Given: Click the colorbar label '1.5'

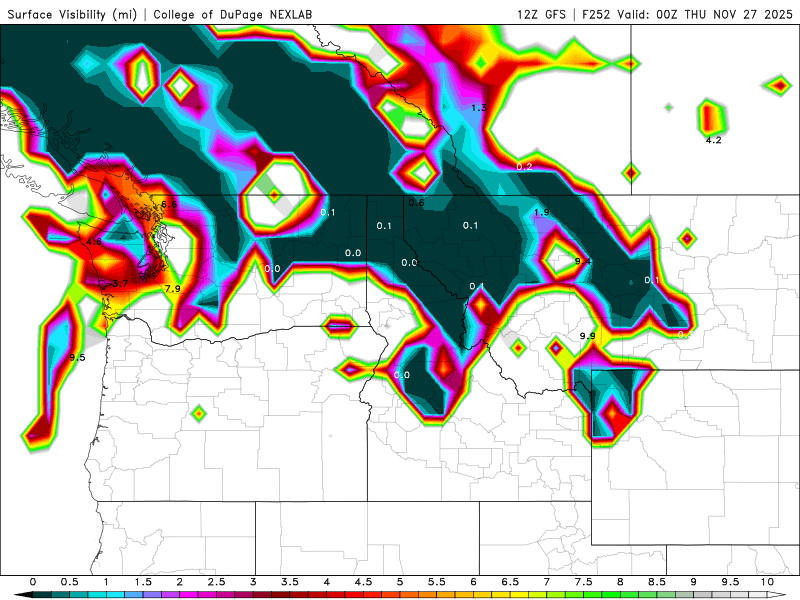Looking at the screenshot, I should pyautogui.click(x=143, y=582).
